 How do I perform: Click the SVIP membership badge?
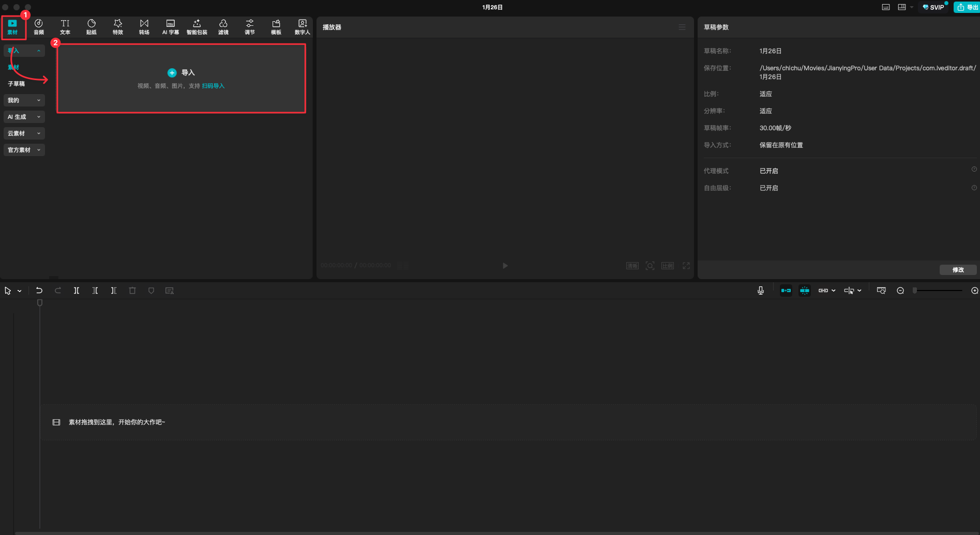click(x=934, y=7)
